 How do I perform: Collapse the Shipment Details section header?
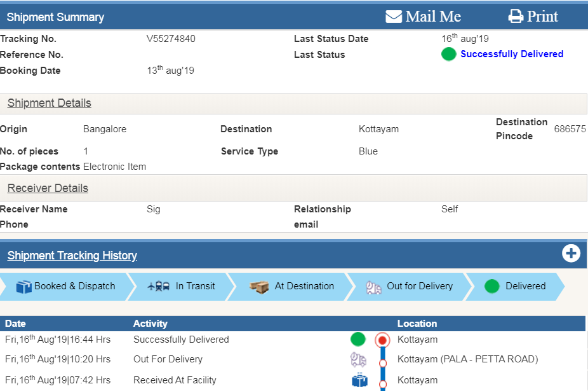[50, 103]
